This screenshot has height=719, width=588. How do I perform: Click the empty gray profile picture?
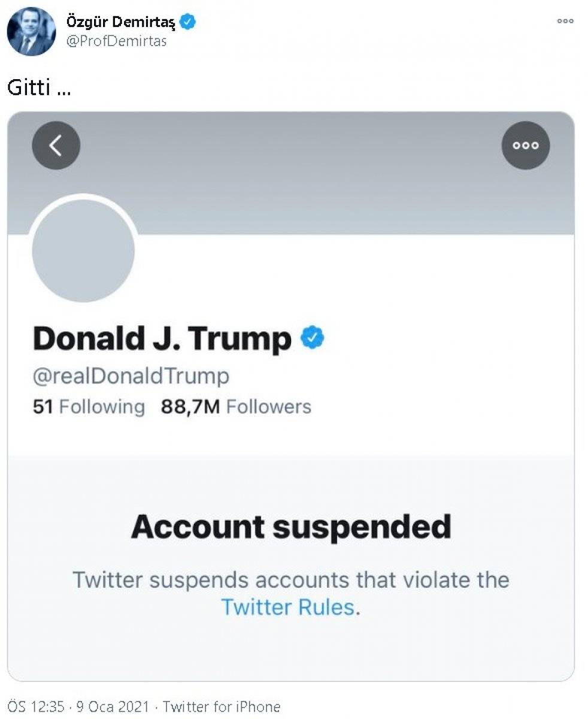coord(83,250)
